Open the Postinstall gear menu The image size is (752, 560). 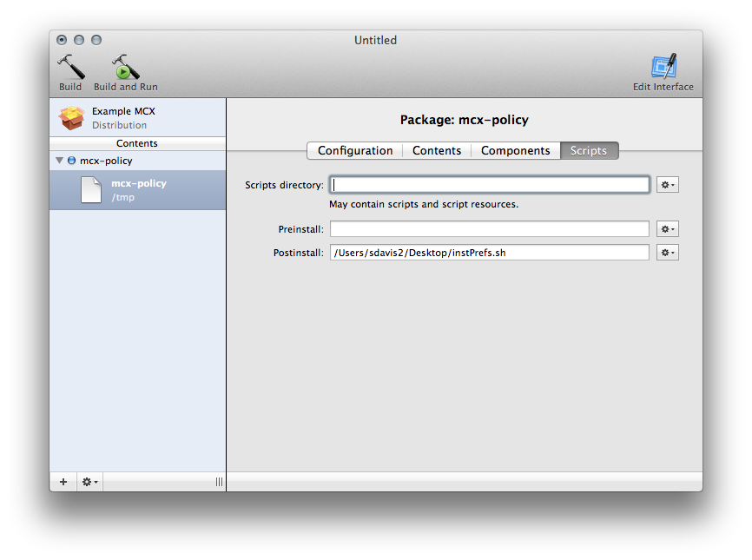point(668,252)
